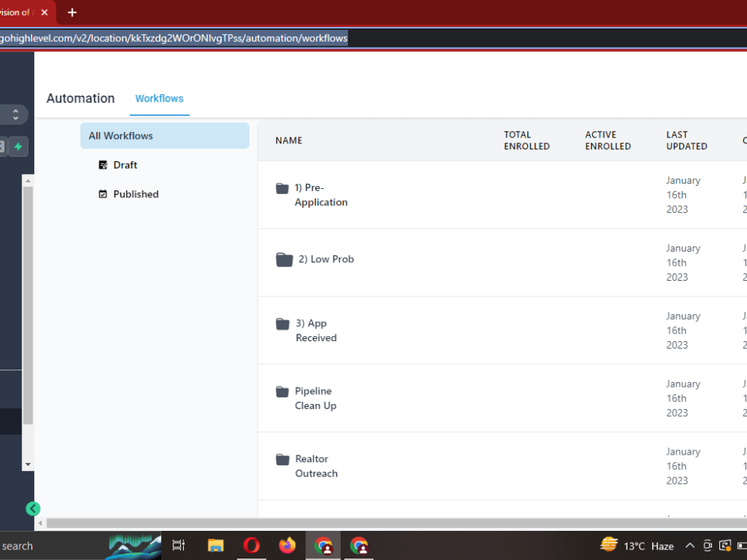Sort by the NAME column header
The height and width of the screenshot is (560, 747).
[x=288, y=140]
